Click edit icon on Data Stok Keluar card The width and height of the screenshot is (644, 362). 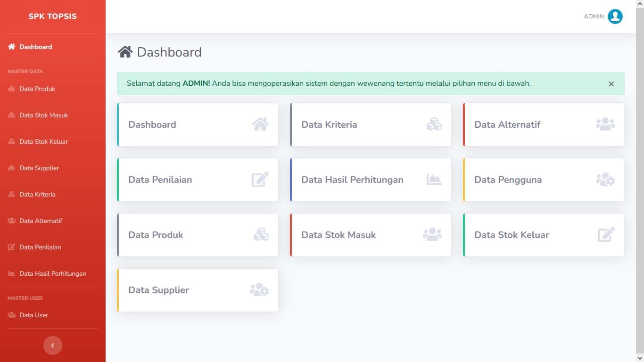(606, 235)
